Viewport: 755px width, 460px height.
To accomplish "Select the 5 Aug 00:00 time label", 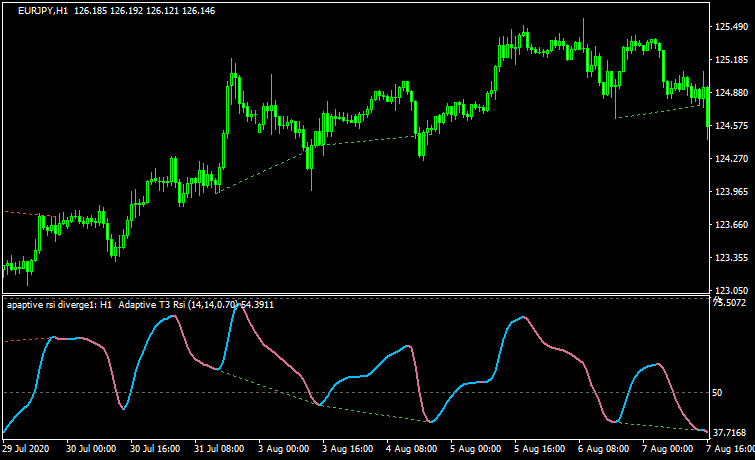I will (x=476, y=449).
